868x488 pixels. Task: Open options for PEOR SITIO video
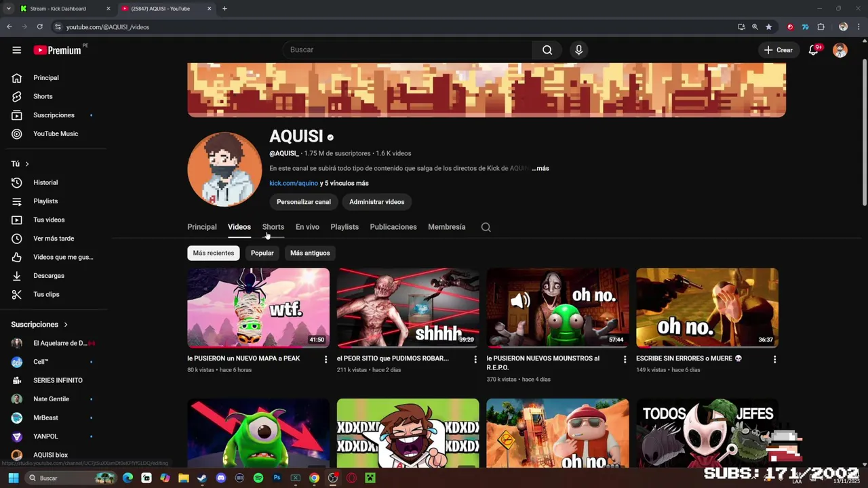pyautogui.click(x=475, y=359)
